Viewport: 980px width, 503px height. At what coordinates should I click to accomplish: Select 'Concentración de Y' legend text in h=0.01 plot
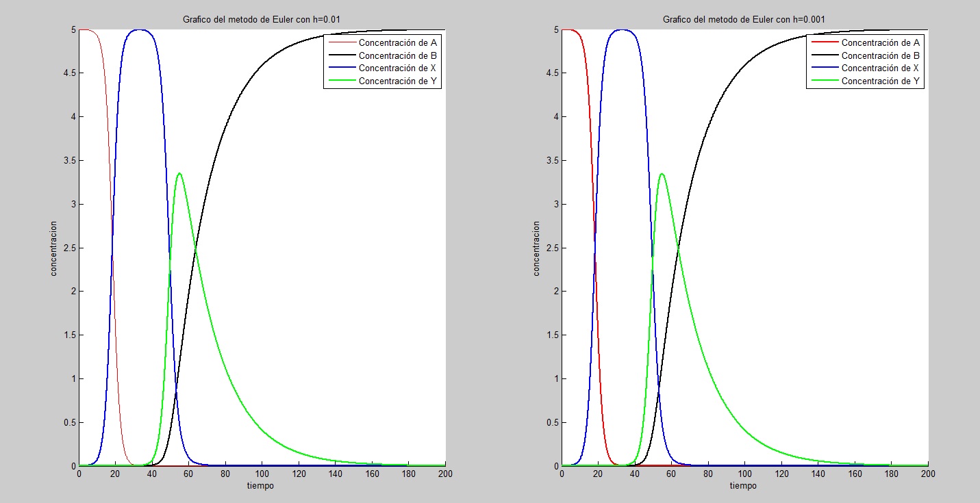pos(398,81)
